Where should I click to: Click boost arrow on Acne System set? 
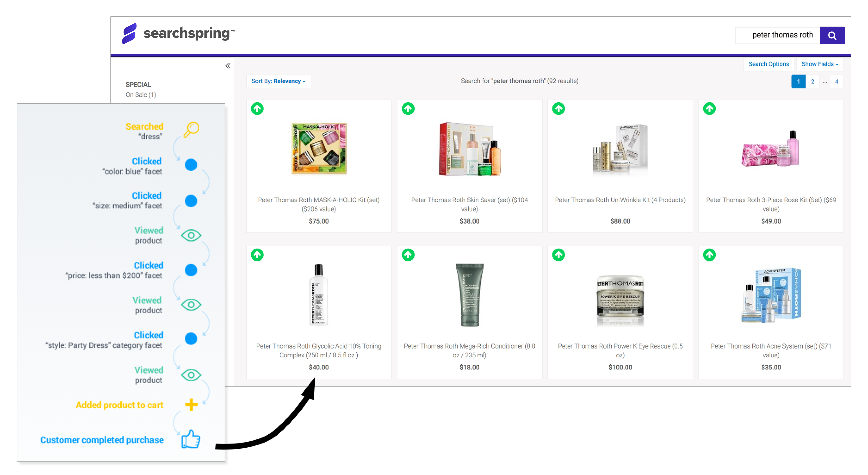point(709,255)
